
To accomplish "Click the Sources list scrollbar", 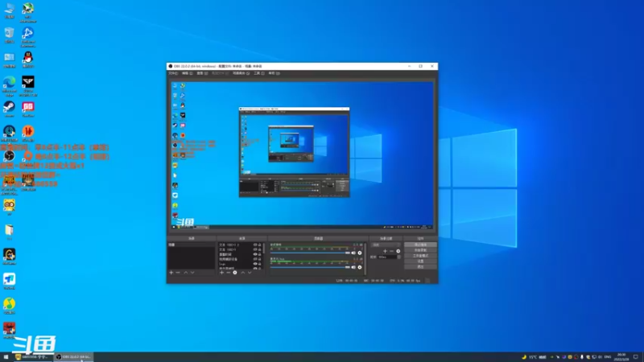I will [x=264, y=248].
